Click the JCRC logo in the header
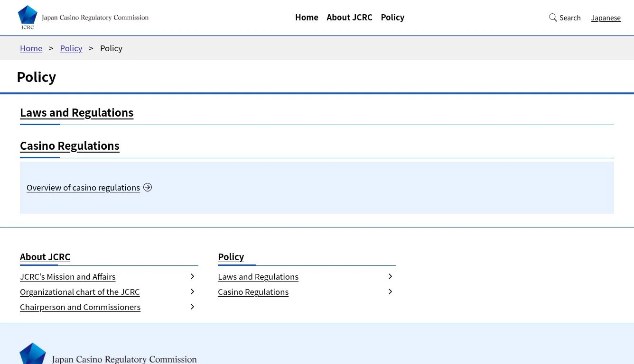The width and height of the screenshot is (634, 364). 83,17
